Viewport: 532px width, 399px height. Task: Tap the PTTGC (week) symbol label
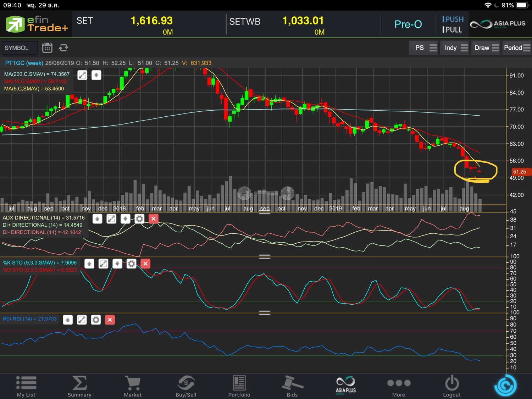coord(24,63)
